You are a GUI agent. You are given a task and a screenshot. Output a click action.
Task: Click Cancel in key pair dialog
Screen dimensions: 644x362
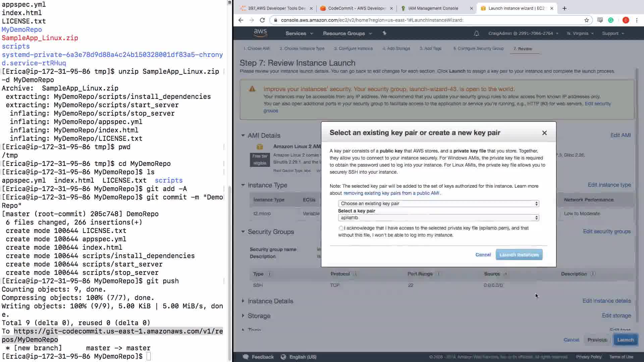click(483, 255)
